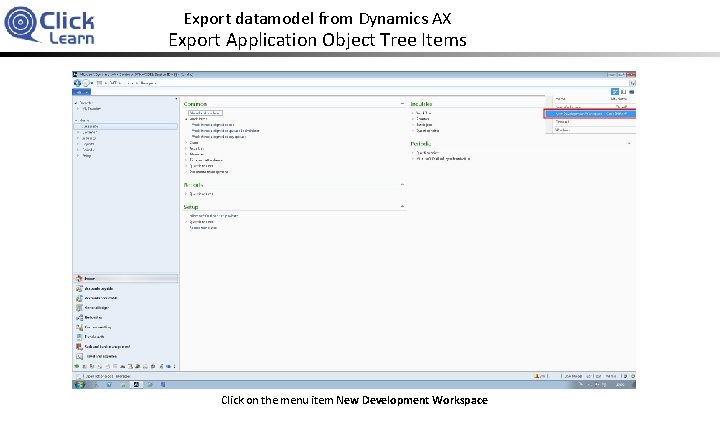720x437 pixels.
Task: Activate the Dynamics AX taskbar button
Action: coord(136,385)
